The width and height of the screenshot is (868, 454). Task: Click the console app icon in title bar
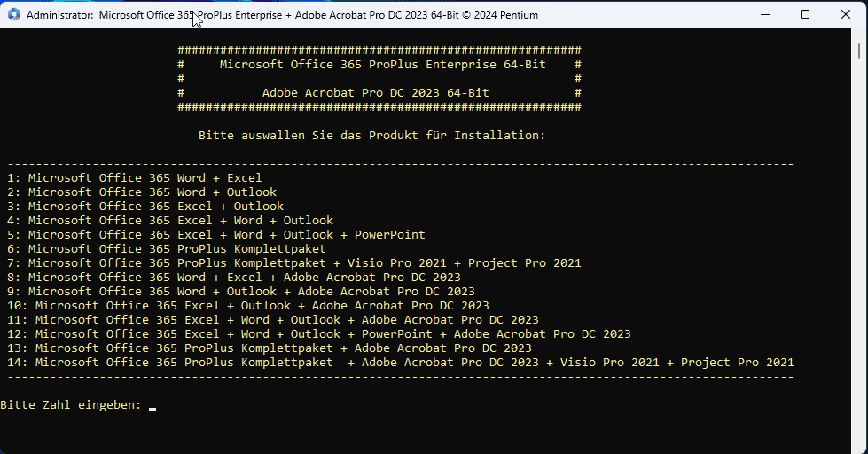coord(14,14)
